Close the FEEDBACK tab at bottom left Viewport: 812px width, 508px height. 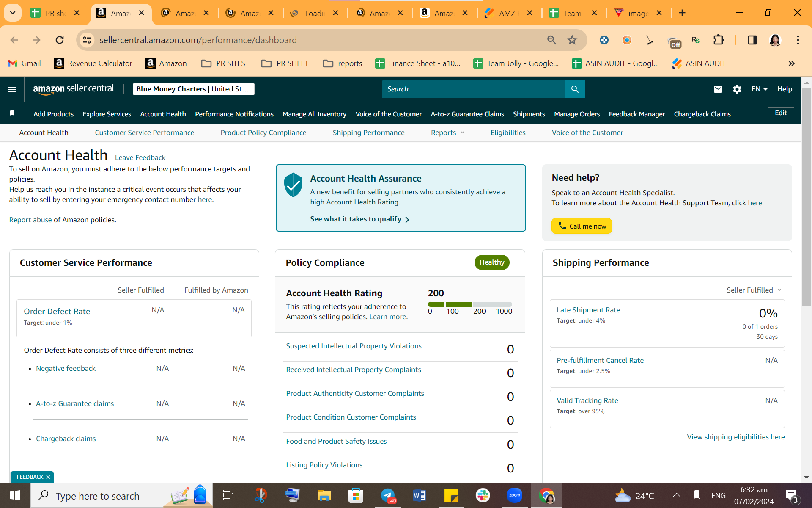tap(48, 477)
